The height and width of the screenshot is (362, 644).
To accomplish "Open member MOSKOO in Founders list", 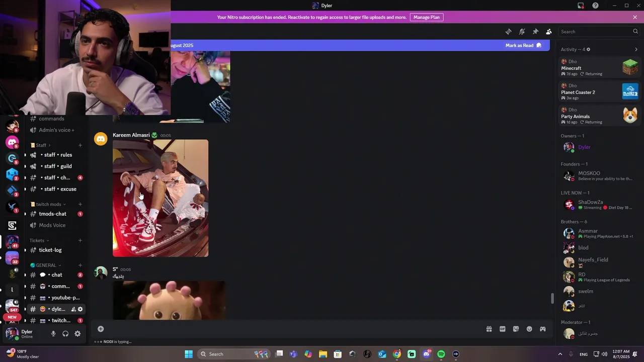I will coord(599,175).
